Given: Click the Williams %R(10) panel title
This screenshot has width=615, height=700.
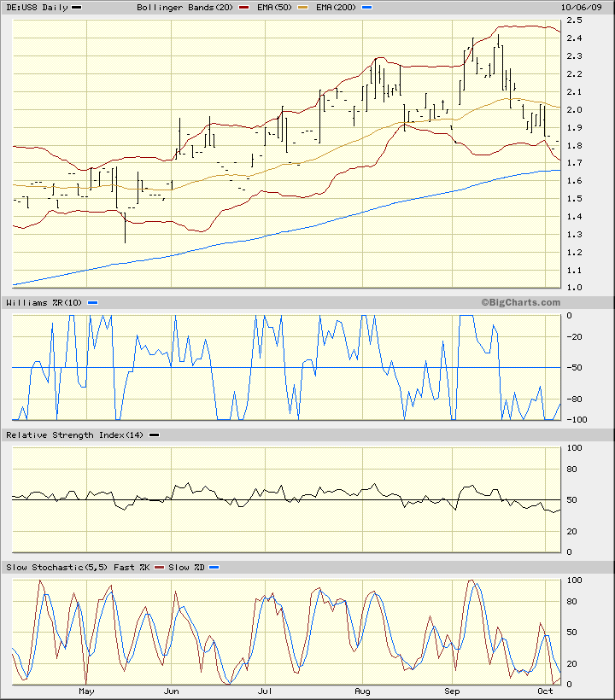Looking at the screenshot, I should coord(44,303).
